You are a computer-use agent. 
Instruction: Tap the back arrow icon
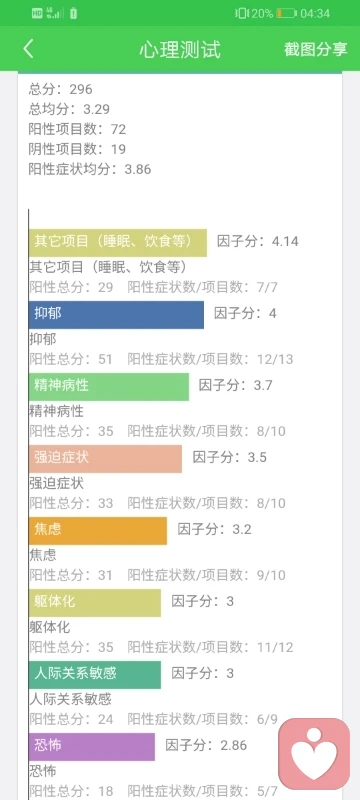29,49
